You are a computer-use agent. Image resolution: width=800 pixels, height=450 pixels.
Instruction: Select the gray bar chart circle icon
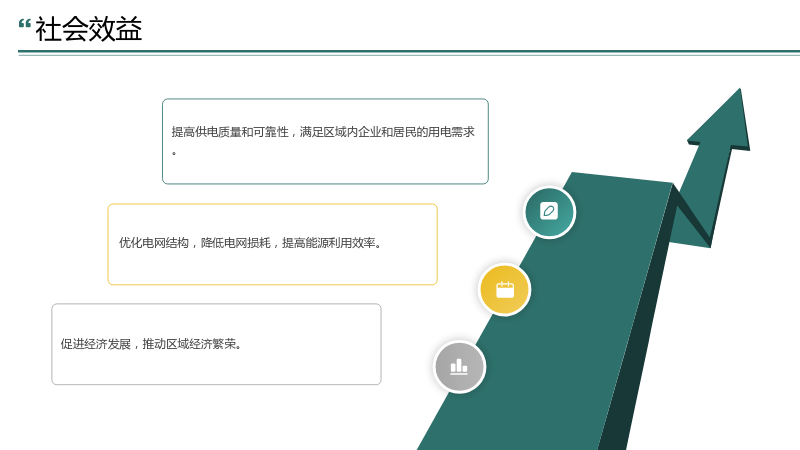tap(459, 367)
